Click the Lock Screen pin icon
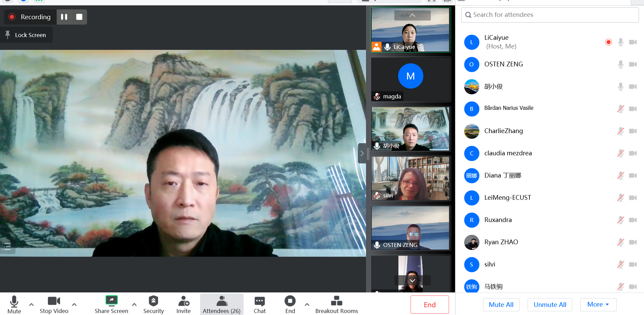Screen dimensions: 644x315 click(x=8, y=35)
